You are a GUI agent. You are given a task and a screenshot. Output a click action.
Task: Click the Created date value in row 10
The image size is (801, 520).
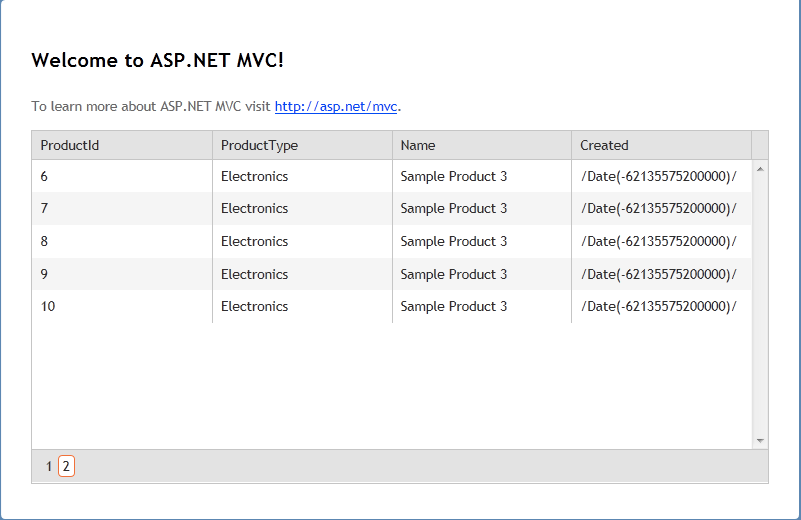658,306
